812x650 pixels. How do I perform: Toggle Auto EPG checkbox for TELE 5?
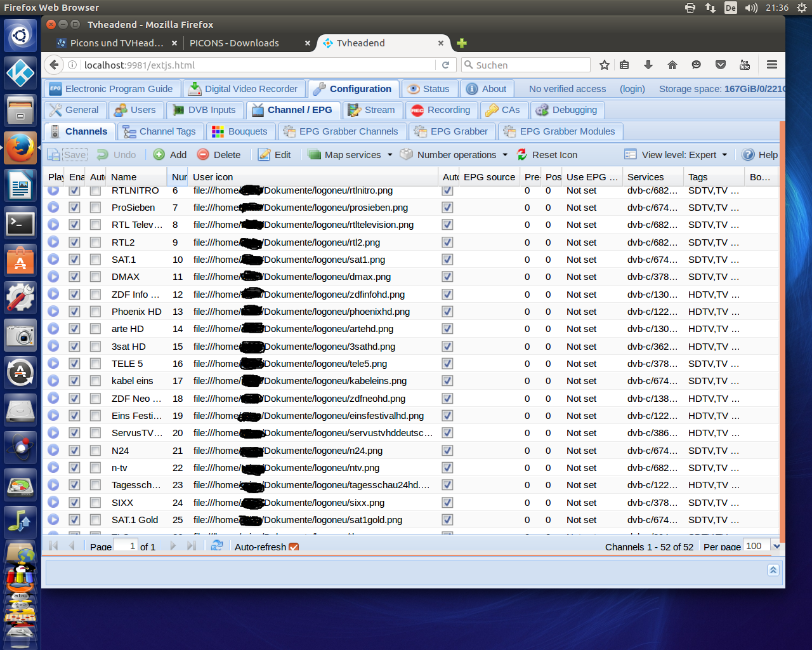coord(448,364)
